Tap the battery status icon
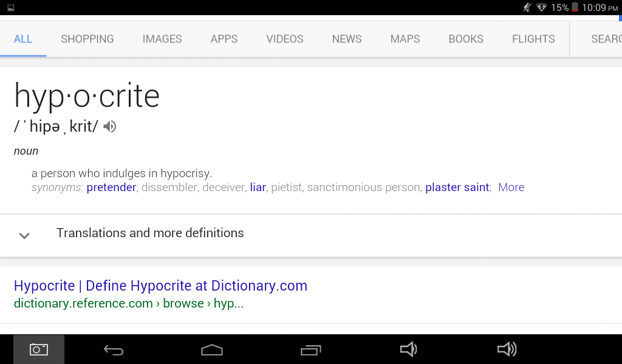Screen dimensions: 622x364 tap(575, 7)
